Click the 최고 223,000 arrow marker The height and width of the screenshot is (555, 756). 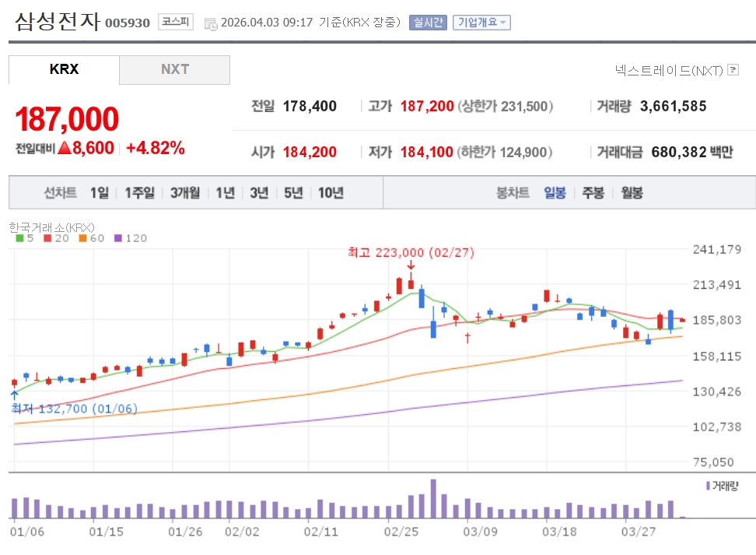pyautogui.click(x=411, y=265)
